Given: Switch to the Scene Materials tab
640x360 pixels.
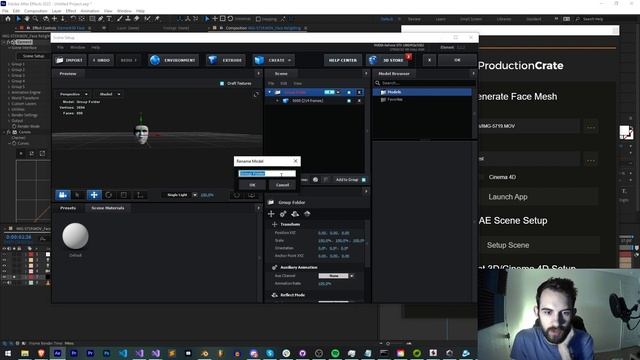Looking at the screenshot, I should tap(108, 208).
